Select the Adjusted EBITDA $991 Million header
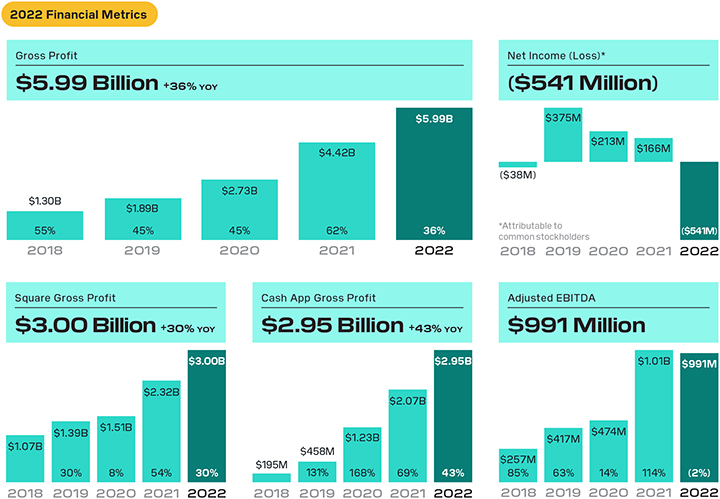 pyautogui.click(x=608, y=312)
